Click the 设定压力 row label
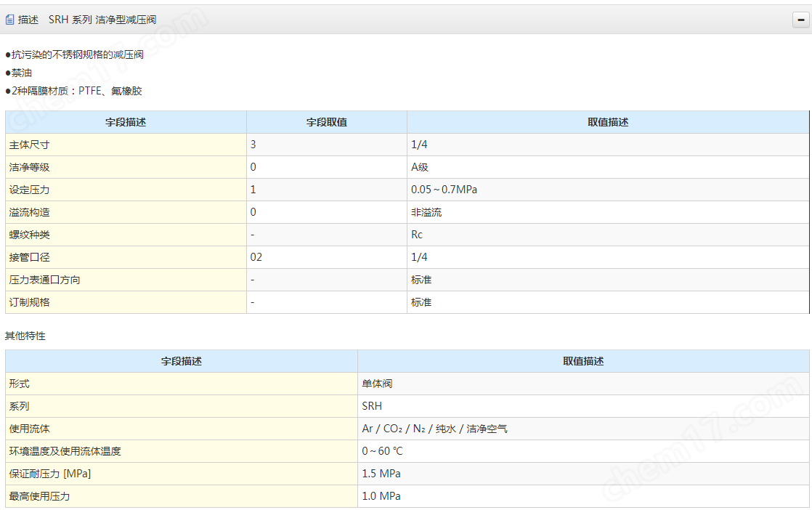Image resolution: width=812 pixels, height=510 pixels. (x=30, y=190)
